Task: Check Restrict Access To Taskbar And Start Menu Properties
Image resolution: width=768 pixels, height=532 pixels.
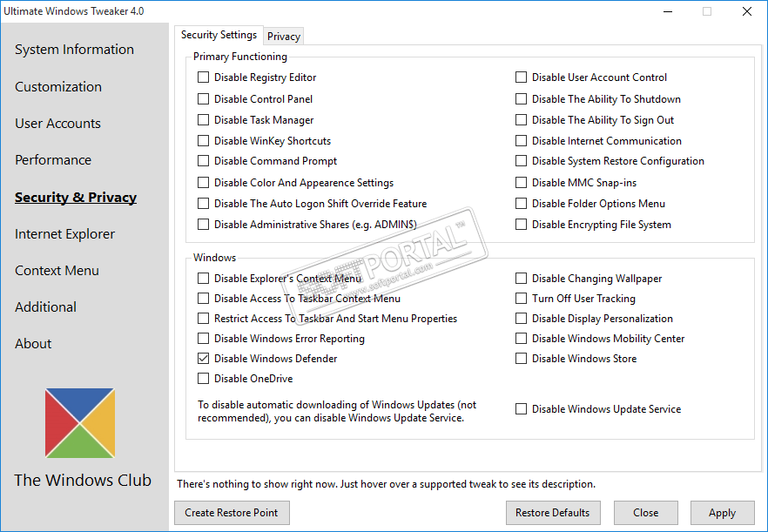Action: [203, 319]
